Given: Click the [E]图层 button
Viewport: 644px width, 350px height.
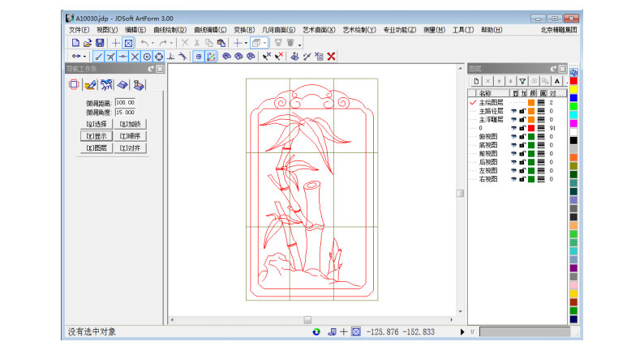Looking at the screenshot, I should (x=96, y=148).
